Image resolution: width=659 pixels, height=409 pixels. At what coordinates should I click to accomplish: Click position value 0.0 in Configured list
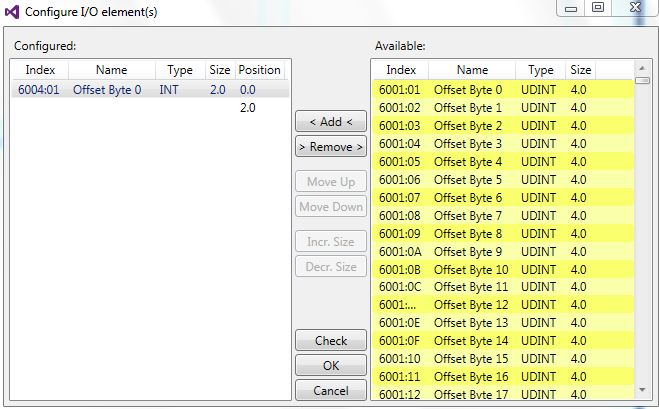coord(248,90)
